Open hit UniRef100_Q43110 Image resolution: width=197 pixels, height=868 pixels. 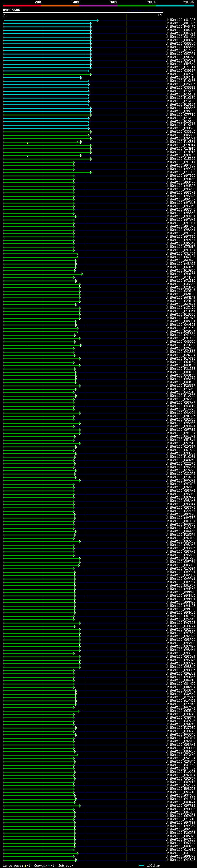coord(180,406)
